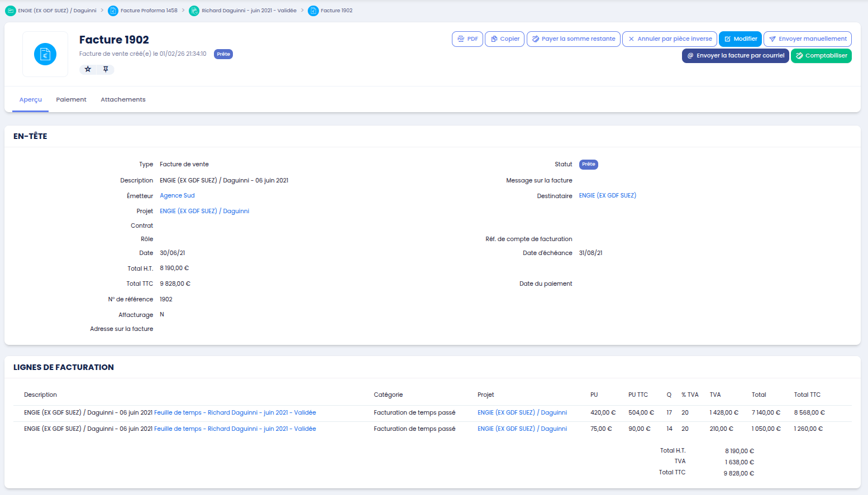The image size is (868, 495).
Task: Toggle the pin icon under title
Action: pos(106,69)
